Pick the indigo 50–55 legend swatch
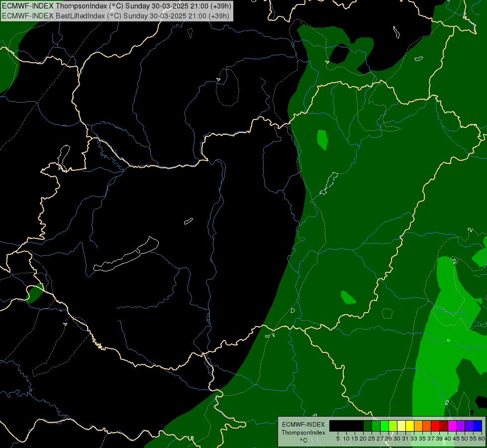Image resolution: width=487 pixels, height=448 pixels. (x=469, y=426)
